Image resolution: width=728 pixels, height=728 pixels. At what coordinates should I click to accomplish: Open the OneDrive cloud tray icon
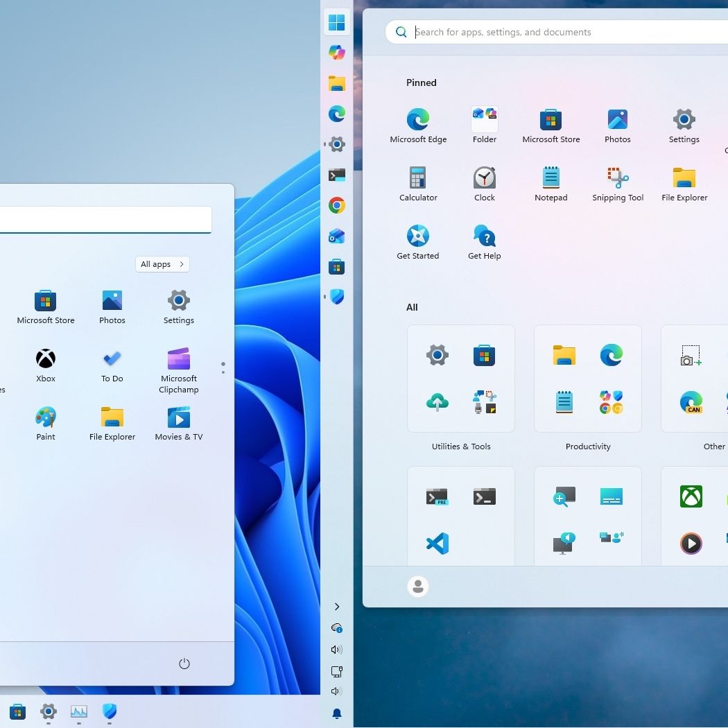pyautogui.click(x=337, y=628)
